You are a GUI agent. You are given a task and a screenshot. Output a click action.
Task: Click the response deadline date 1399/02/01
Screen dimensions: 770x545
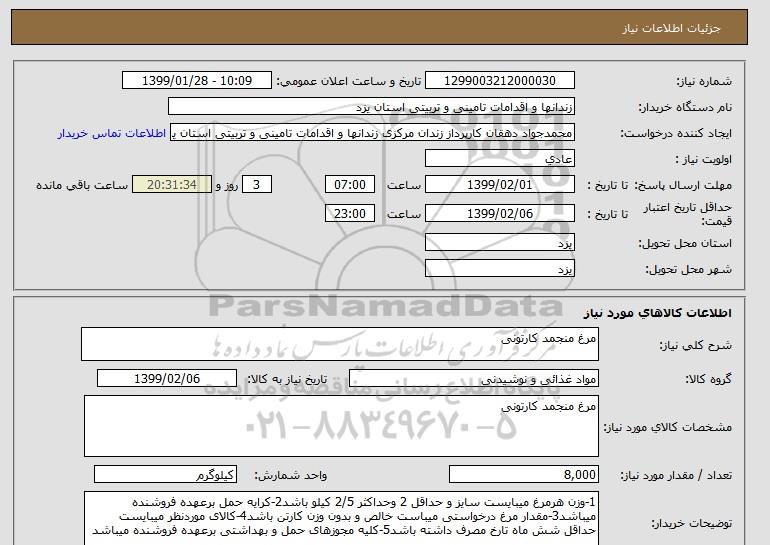tap(499, 185)
